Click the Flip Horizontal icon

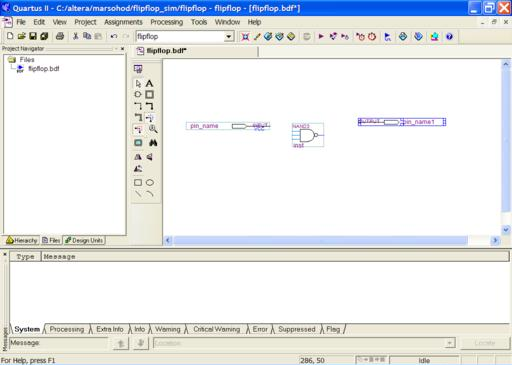[138, 157]
